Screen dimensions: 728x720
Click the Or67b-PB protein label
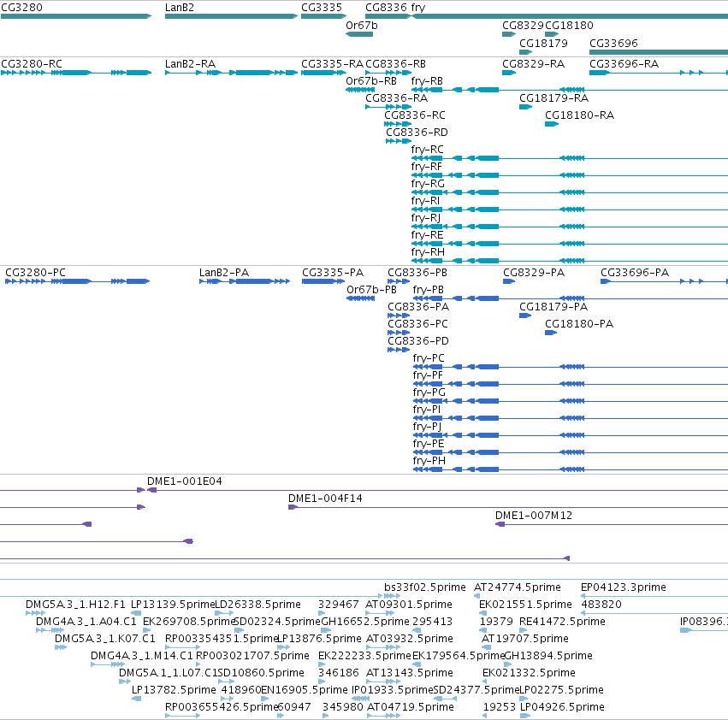pos(371,290)
